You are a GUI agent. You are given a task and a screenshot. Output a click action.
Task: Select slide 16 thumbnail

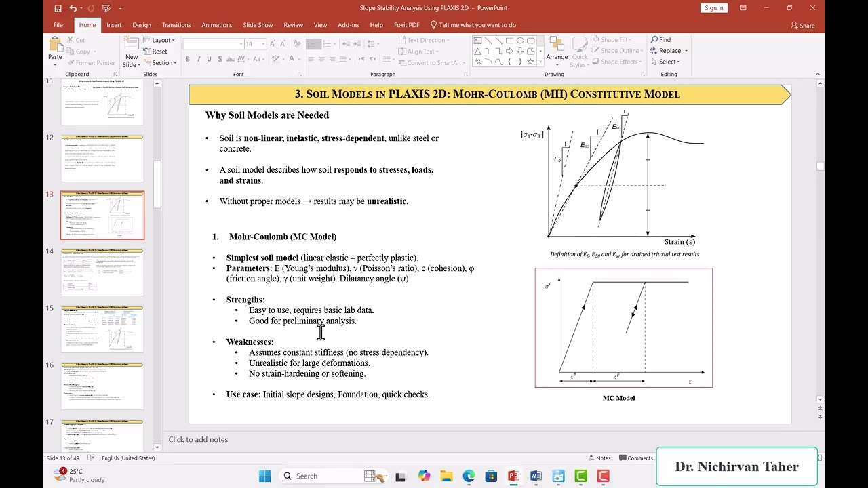tap(102, 386)
